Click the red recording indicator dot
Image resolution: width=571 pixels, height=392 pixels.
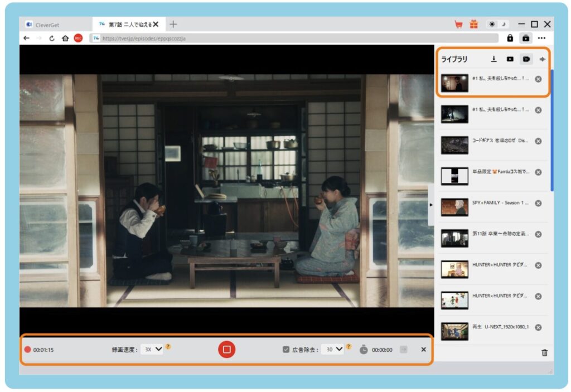27,350
